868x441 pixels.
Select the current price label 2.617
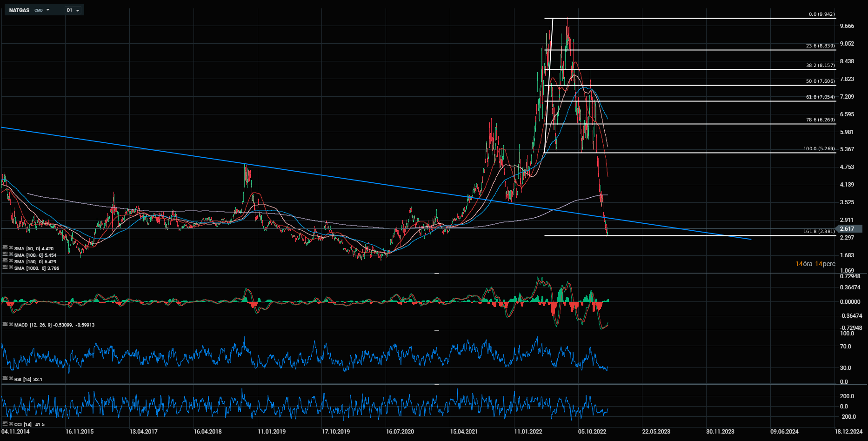(x=847, y=229)
